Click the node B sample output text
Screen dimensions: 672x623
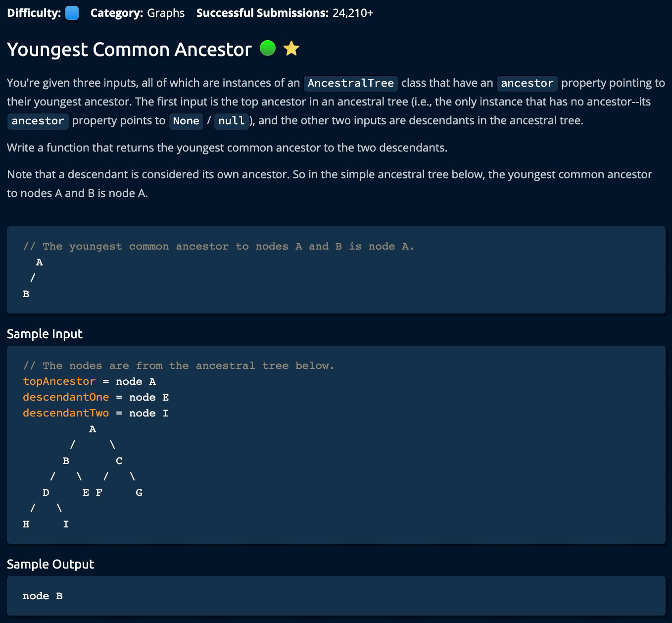tap(43, 596)
